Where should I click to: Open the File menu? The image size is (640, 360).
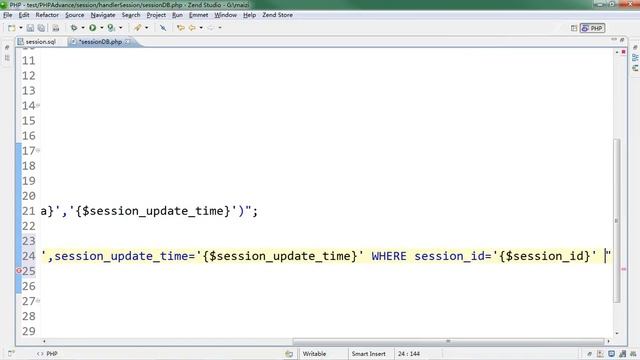coord(7,15)
